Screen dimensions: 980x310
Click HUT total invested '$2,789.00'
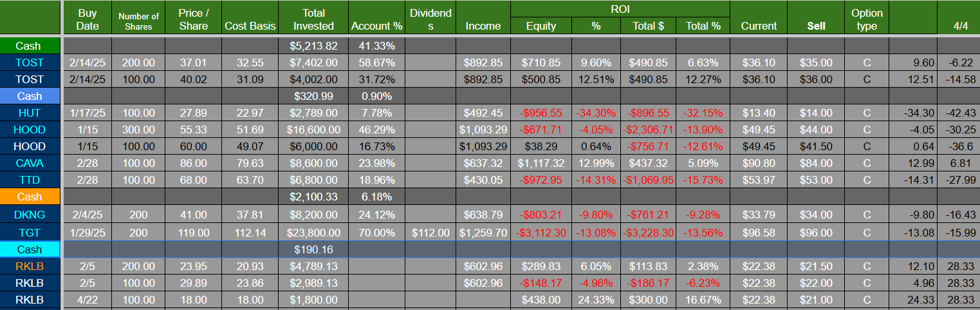(x=313, y=113)
